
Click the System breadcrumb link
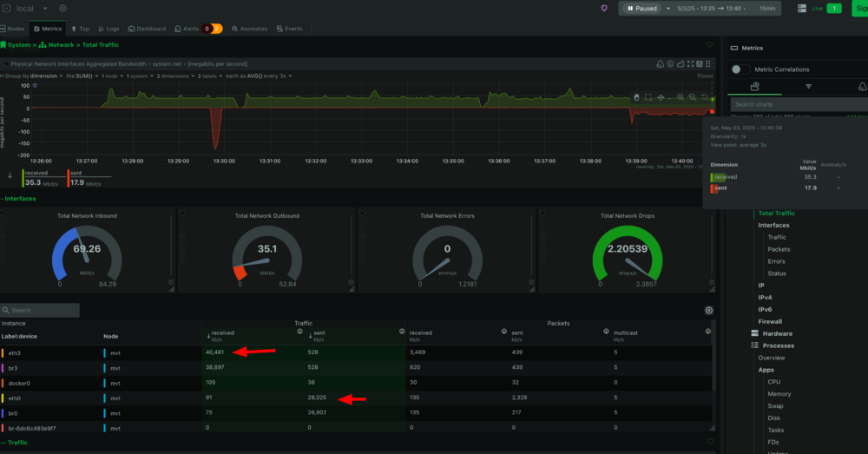(19, 45)
